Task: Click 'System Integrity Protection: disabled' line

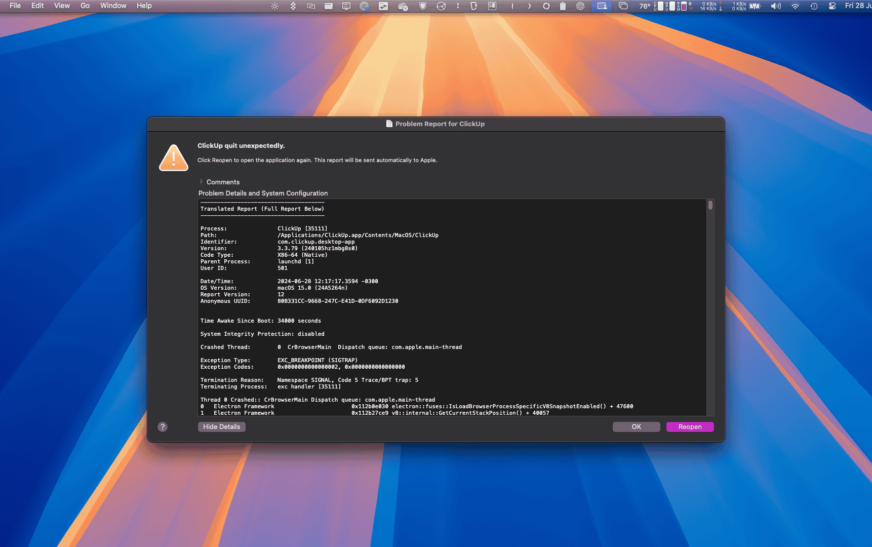Action: [262, 334]
